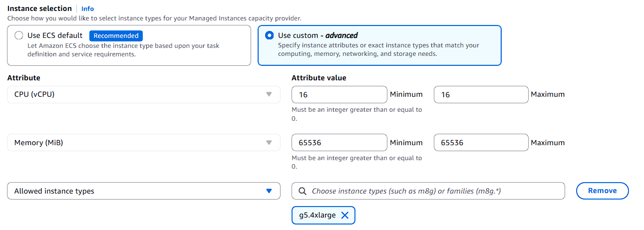The image size is (644, 230).
Task: Click the g5.4xlarge instance type chip
Action: tap(317, 216)
